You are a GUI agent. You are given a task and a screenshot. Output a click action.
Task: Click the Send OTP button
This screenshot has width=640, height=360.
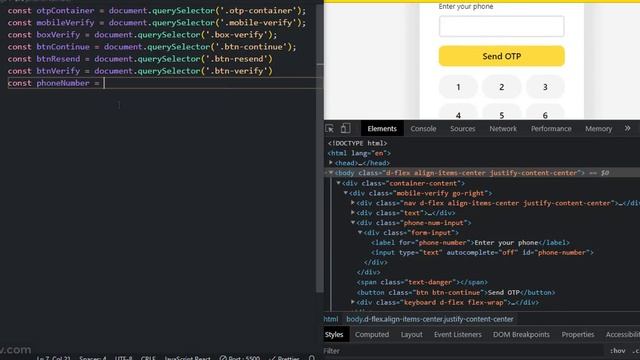(x=502, y=56)
